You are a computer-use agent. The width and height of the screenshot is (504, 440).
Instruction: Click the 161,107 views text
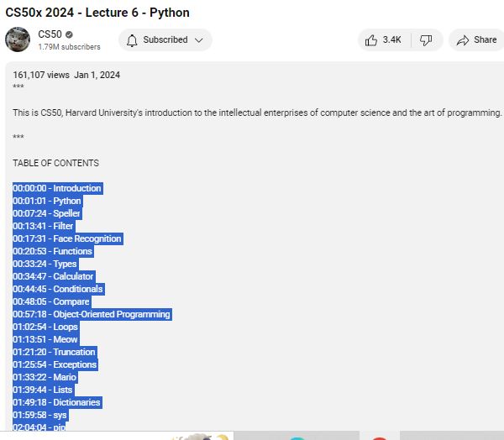[41, 75]
